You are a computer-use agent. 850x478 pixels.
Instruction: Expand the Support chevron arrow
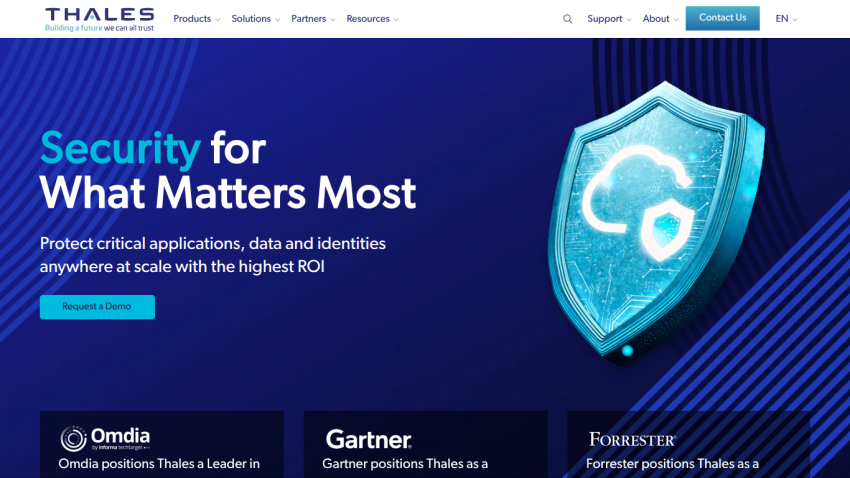coord(629,20)
